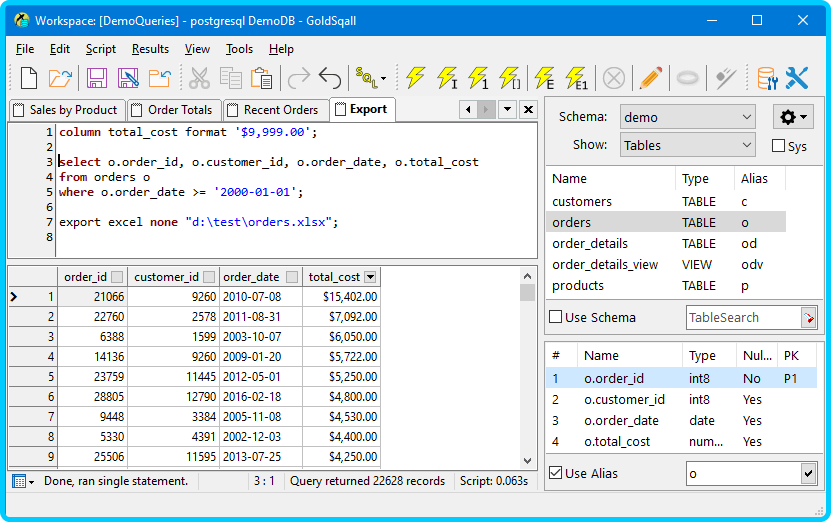Save script with the purple floppy icon
Viewport: 831px width, 522px height.
pos(96,78)
